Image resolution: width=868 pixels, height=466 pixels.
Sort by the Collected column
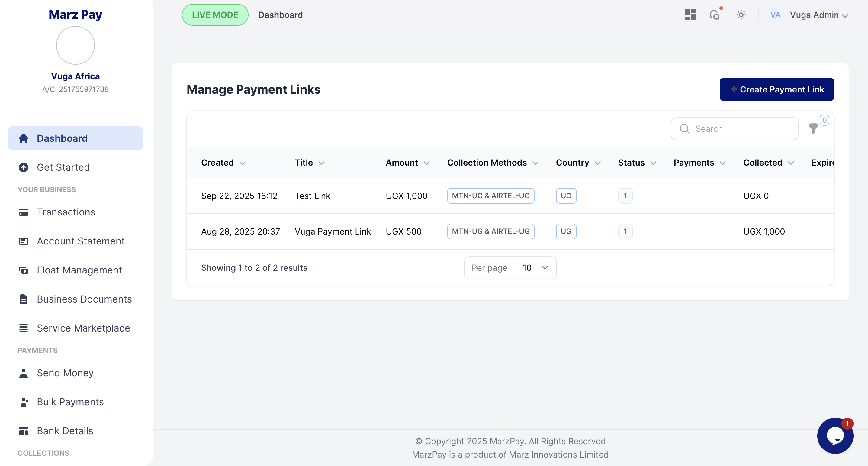[769, 163]
